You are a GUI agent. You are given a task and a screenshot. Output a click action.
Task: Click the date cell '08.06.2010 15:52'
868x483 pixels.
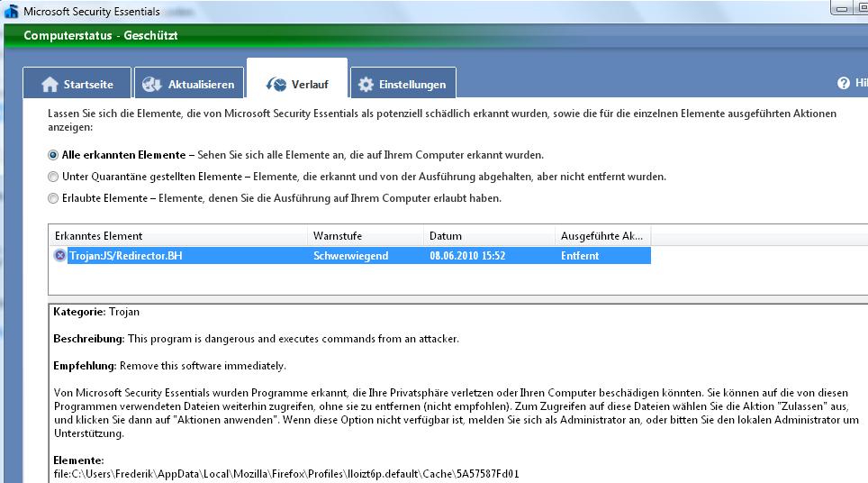467,255
